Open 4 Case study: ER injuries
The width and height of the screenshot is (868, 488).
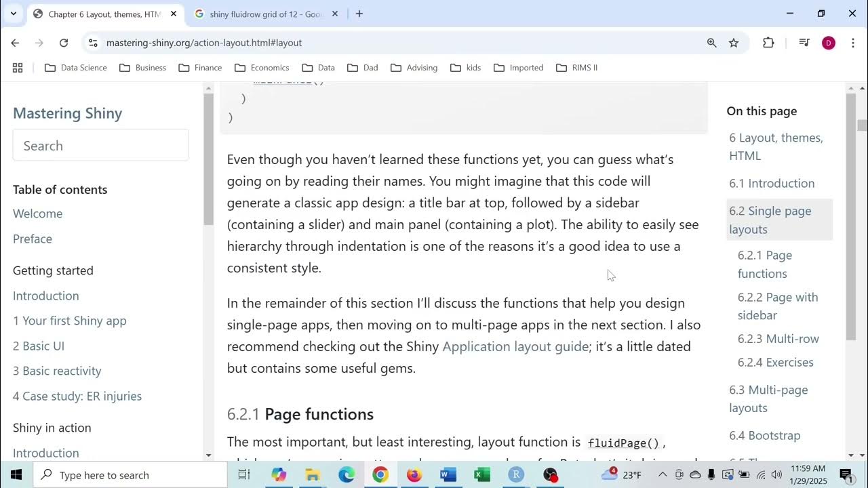[77, 396]
